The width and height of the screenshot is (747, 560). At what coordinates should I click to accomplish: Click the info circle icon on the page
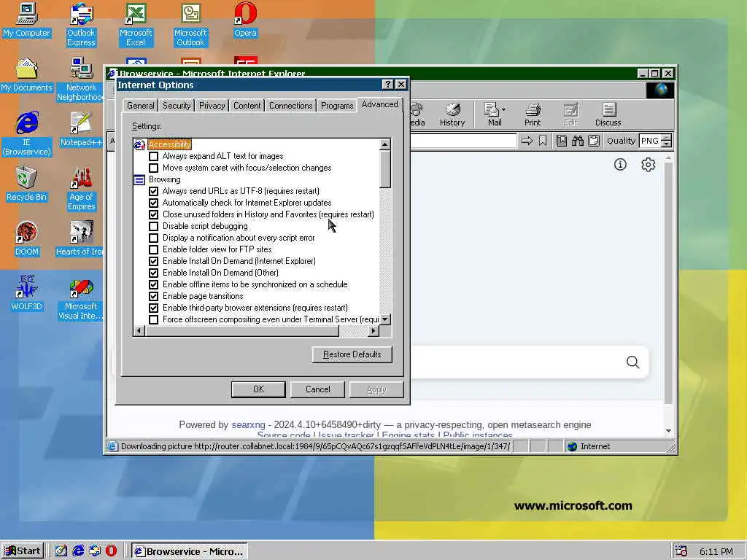point(620,165)
